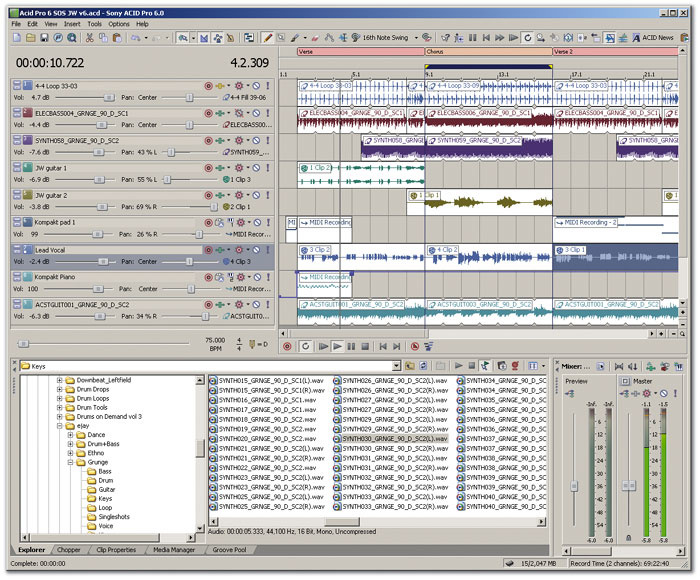Screen dimensions: 700x580
Task: Adjust JW guitar 2 pan slider
Action: point(214,207)
